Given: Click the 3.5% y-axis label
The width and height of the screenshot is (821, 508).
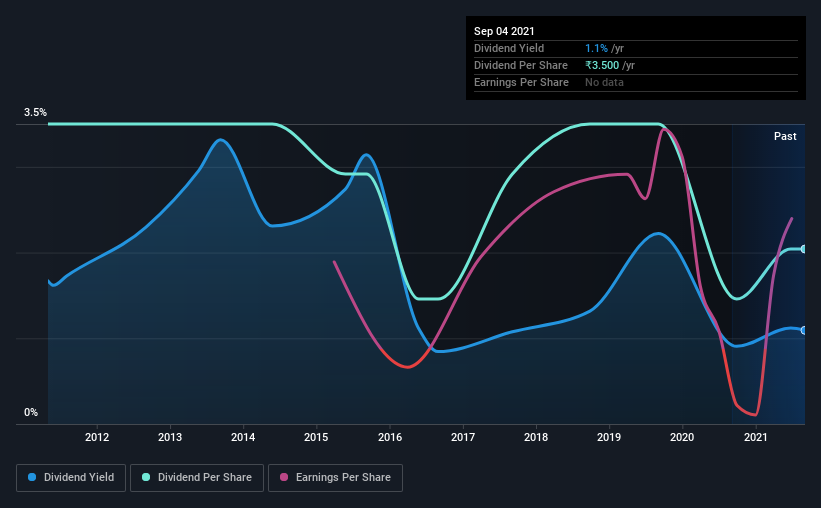Looking at the screenshot, I should pos(35,112).
